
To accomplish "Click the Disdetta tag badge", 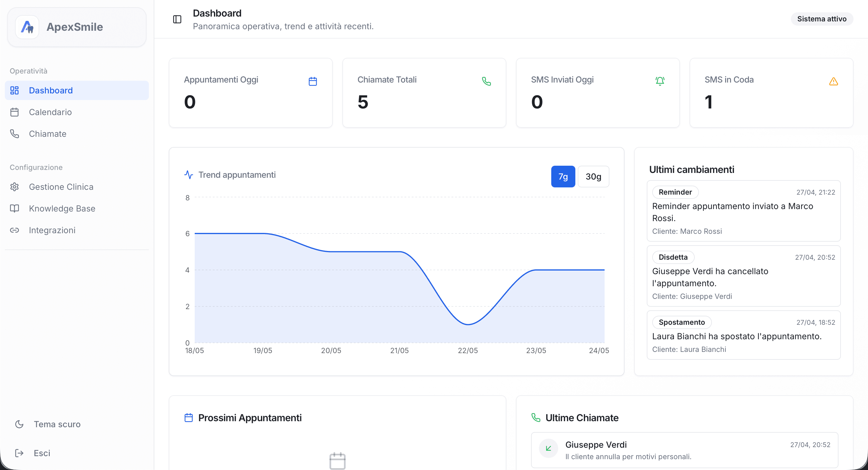I will pos(673,257).
